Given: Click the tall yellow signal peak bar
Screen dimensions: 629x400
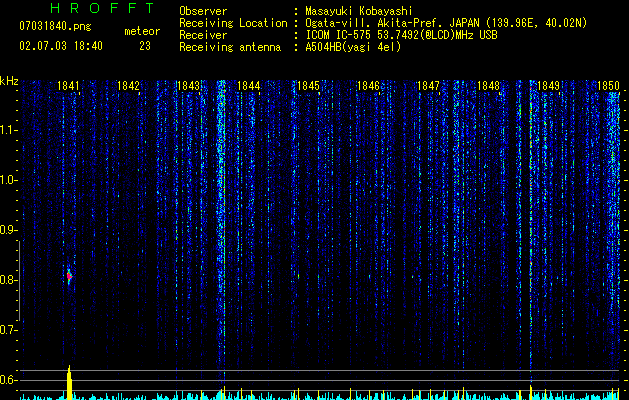Looking at the screenshot, I should point(69,382).
